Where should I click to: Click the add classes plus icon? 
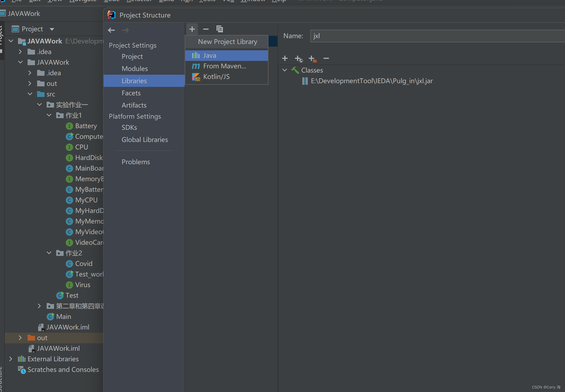285,58
